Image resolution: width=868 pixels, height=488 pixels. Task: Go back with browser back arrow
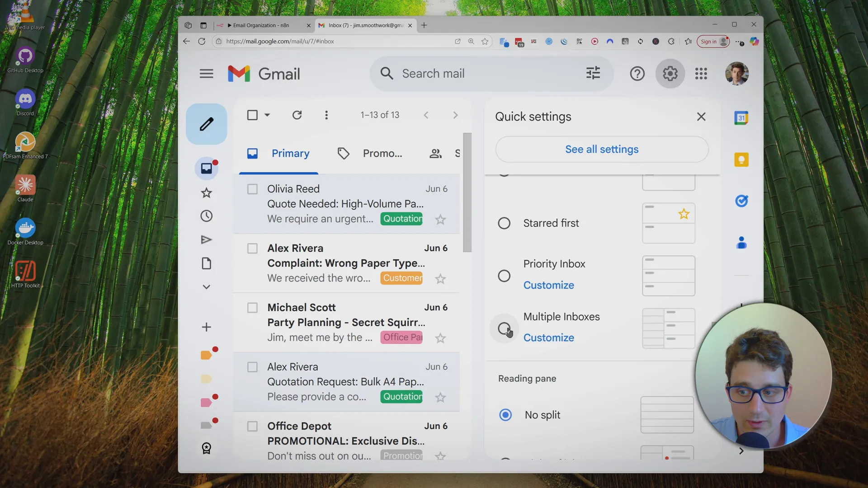click(186, 41)
